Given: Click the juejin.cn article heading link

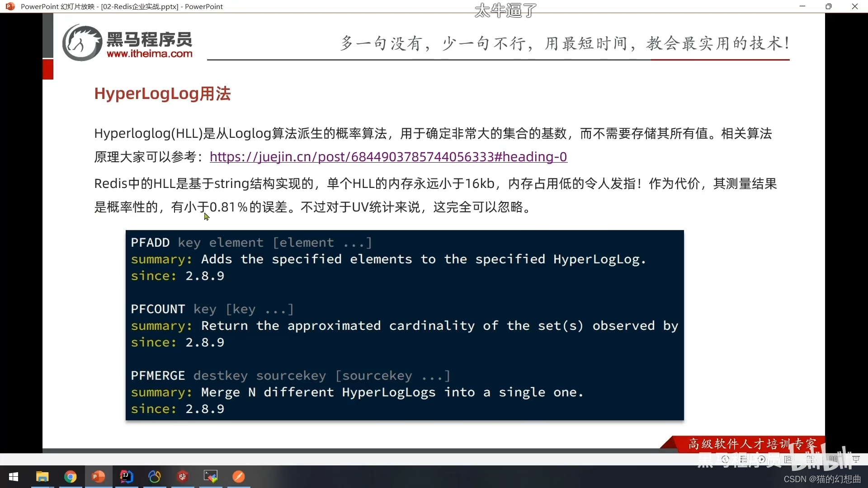Looking at the screenshot, I should click(x=389, y=156).
